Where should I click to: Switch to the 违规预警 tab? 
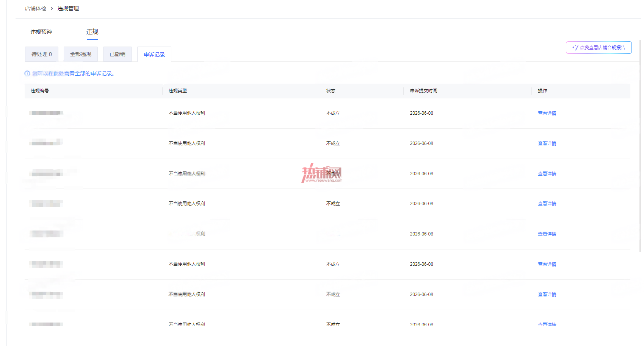41,32
